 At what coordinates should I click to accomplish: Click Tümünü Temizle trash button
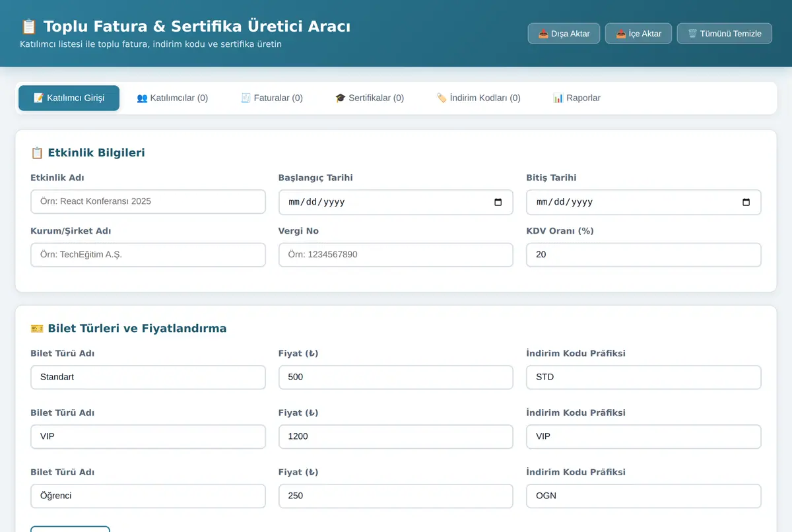pyautogui.click(x=724, y=34)
